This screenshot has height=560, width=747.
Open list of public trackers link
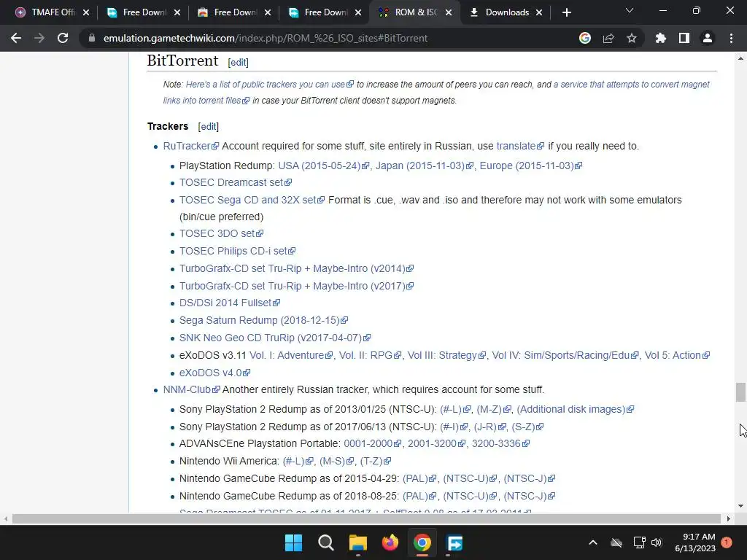270,85
